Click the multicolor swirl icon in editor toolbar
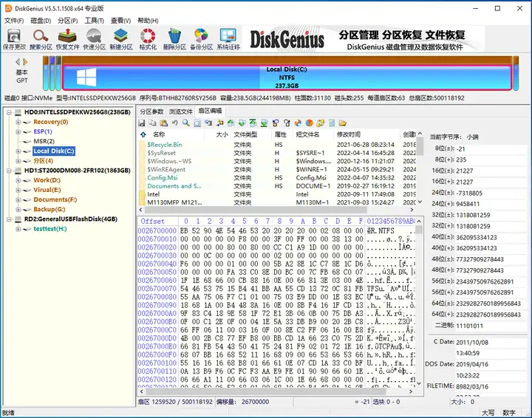Image resolution: width=532 pixels, height=418 pixels. coord(298,123)
